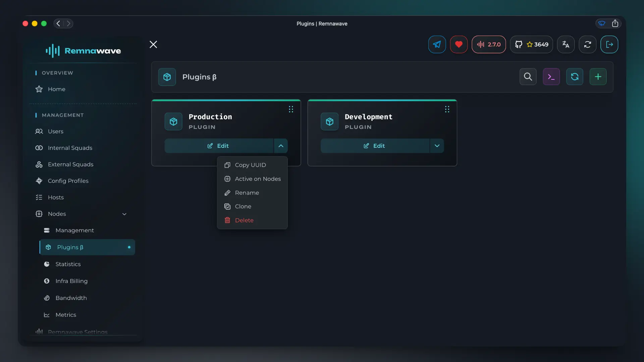Click the GitHub stars 3649 badge
The width and height of the screenshot is (644, 362).
[531, 44]
